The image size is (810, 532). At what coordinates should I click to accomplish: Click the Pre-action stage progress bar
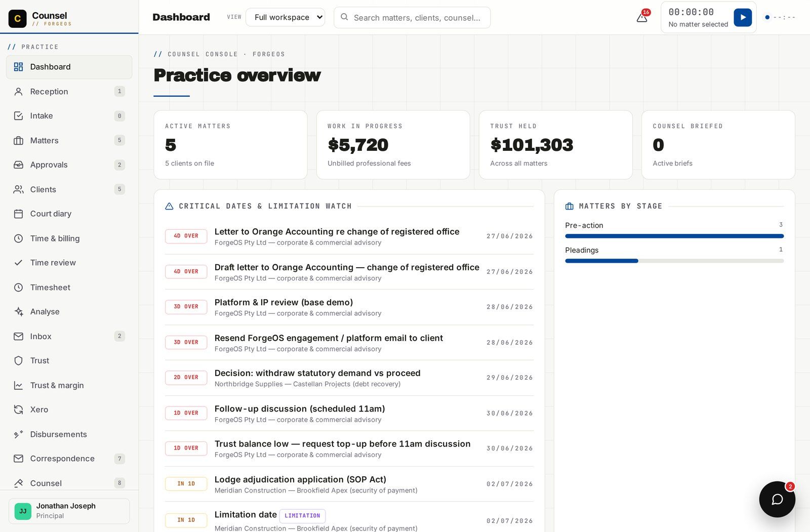(x=674, y=236)
